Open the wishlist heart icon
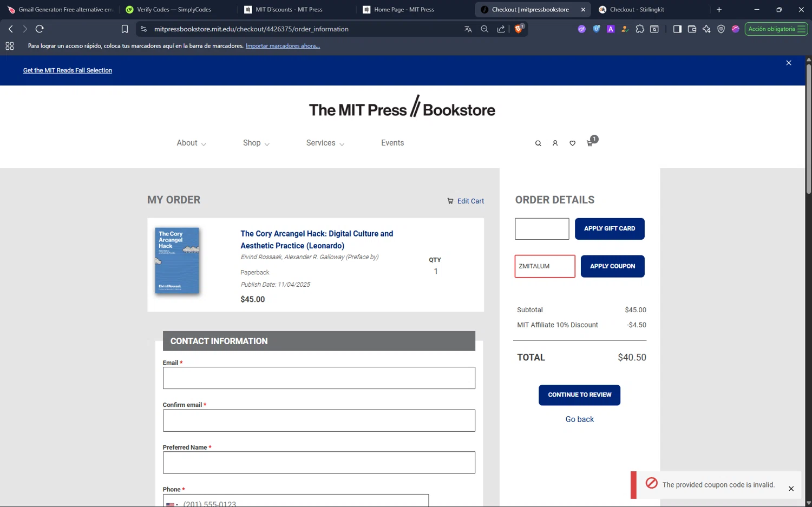The width and height of the screenshot is (812, 507). coord(572,143)
